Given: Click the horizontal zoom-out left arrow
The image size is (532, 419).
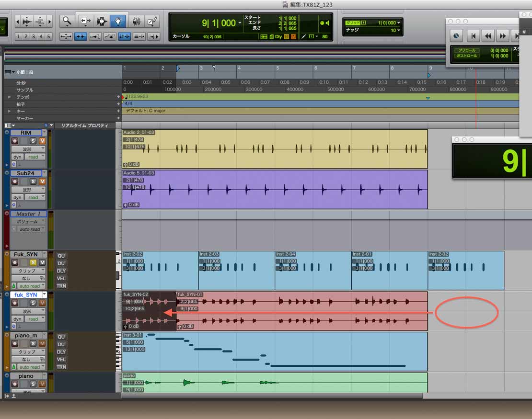Looking at the screenshot, I should [17, 22].
